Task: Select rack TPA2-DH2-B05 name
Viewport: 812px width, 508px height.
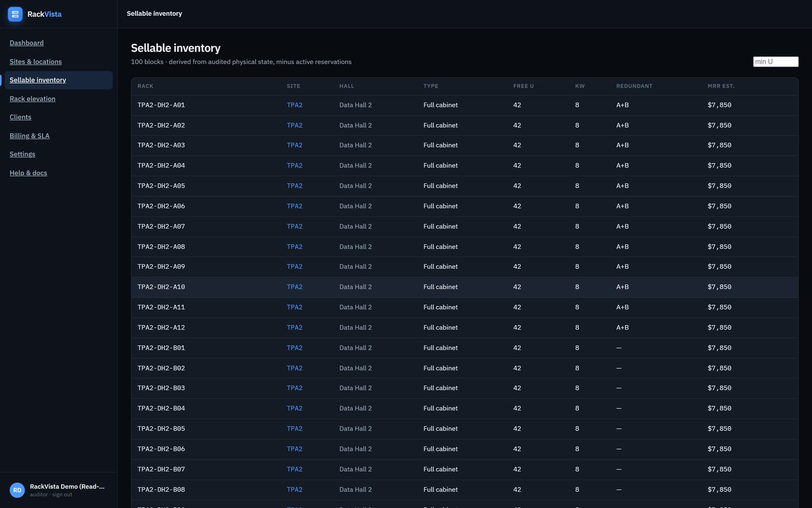Action: pyautogui.click(x=161, y=429)
